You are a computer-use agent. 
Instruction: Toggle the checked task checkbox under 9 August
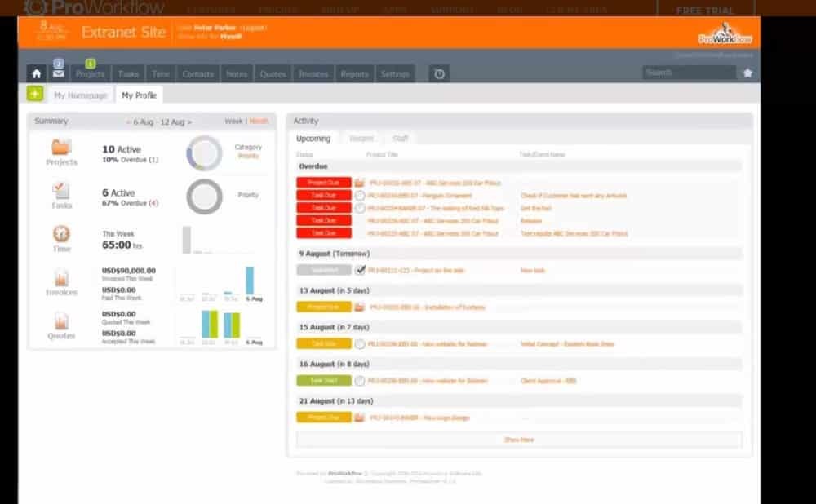[x=360, y=270]
